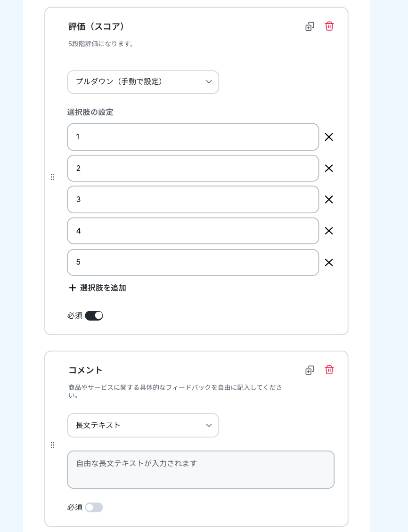This screenshot has height=532, width=408.
Task: Remove choice option 4
Action: click(328, 231)
